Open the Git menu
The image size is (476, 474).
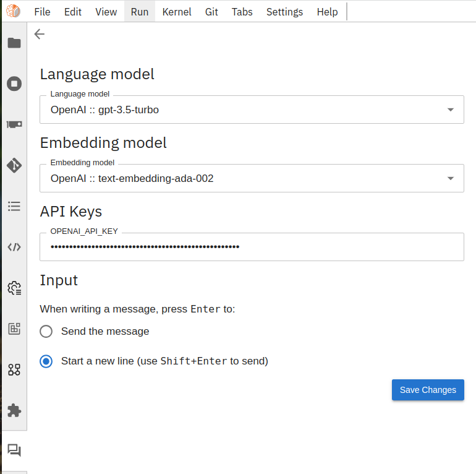click(211, 12)
